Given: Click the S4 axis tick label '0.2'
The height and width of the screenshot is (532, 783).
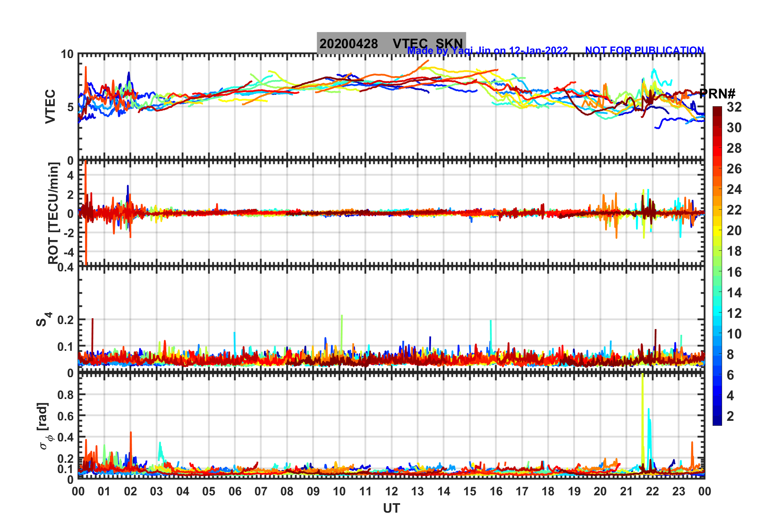Looking at the screenshot, I should tap(66, 320).
